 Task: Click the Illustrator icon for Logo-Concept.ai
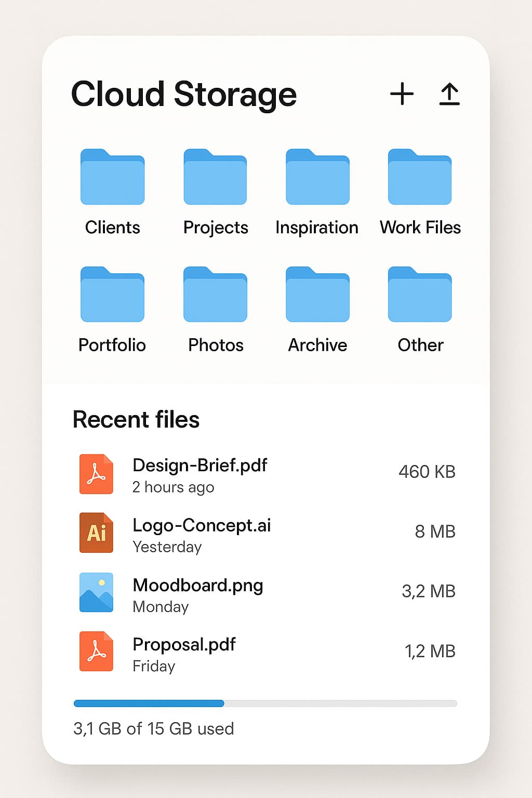click(96, 533)
